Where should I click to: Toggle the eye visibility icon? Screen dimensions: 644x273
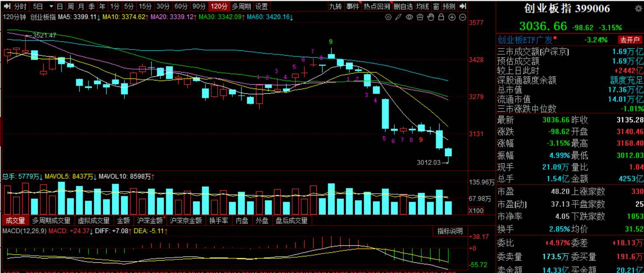[409, 17]
